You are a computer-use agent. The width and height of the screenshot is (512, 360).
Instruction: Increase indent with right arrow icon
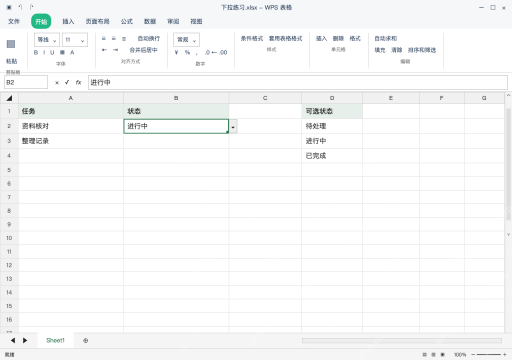click(115, 50)
